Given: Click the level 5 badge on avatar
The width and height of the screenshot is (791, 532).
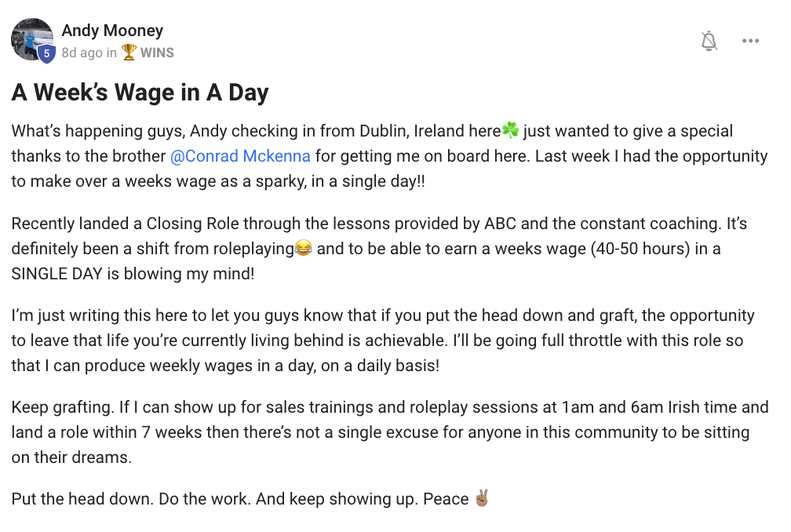Looking at the screenshot, I should [x=46, y=53].
